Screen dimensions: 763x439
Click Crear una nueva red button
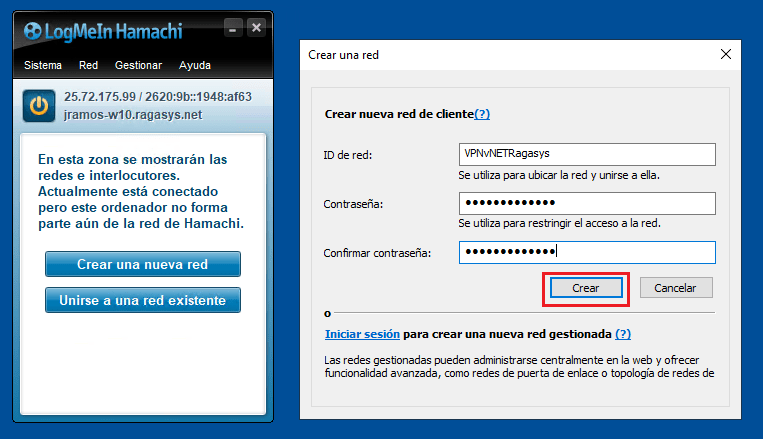click(143, 264)
